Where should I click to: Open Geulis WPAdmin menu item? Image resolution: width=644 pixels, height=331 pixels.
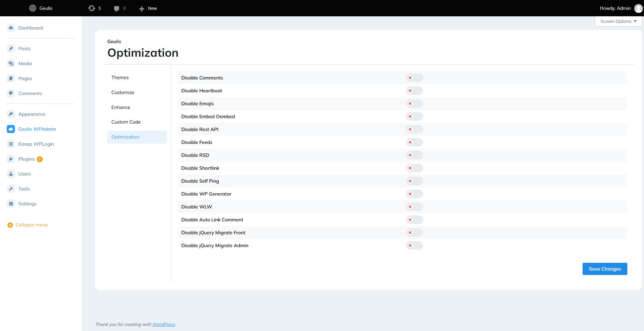pyautogui.click(x=37, y=129)
